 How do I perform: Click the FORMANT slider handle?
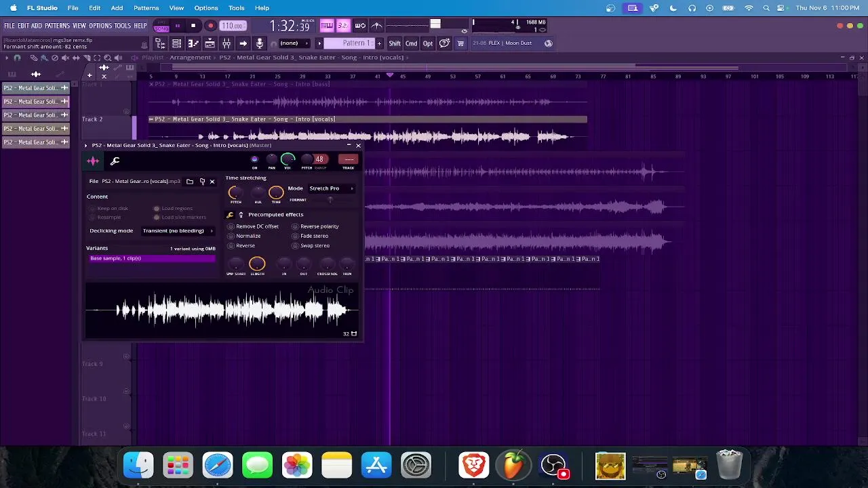click(x=330, y=200)
